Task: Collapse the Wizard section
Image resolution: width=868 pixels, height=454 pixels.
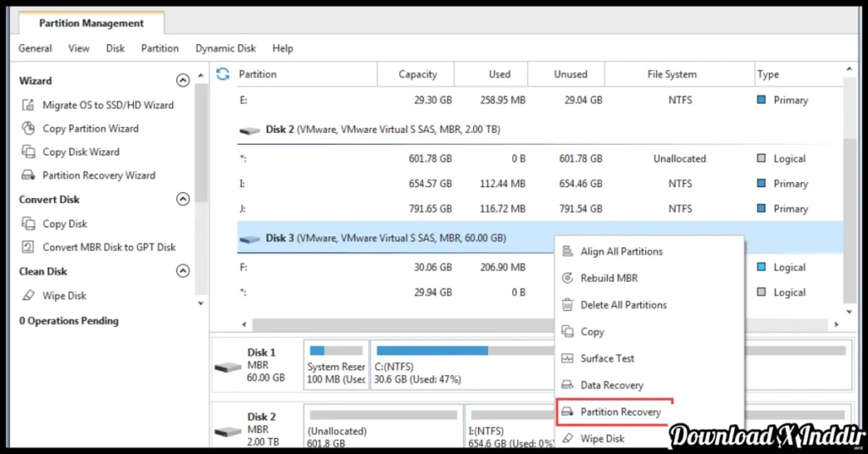Action: [x=183, y=80]
